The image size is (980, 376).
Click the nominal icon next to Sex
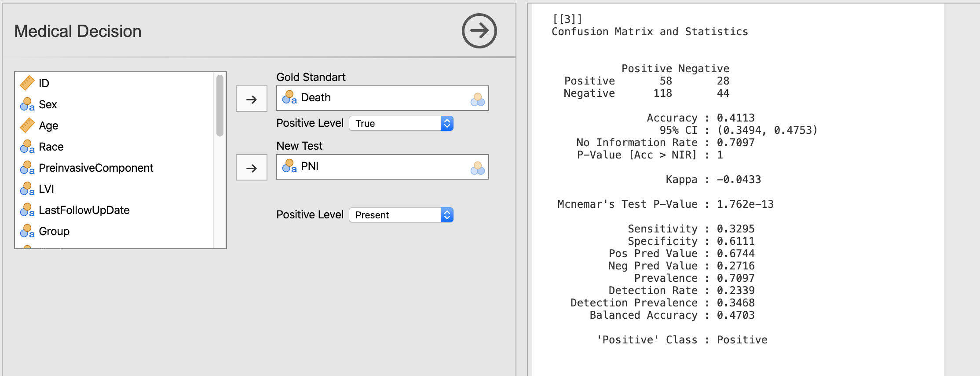click(27, 104)
